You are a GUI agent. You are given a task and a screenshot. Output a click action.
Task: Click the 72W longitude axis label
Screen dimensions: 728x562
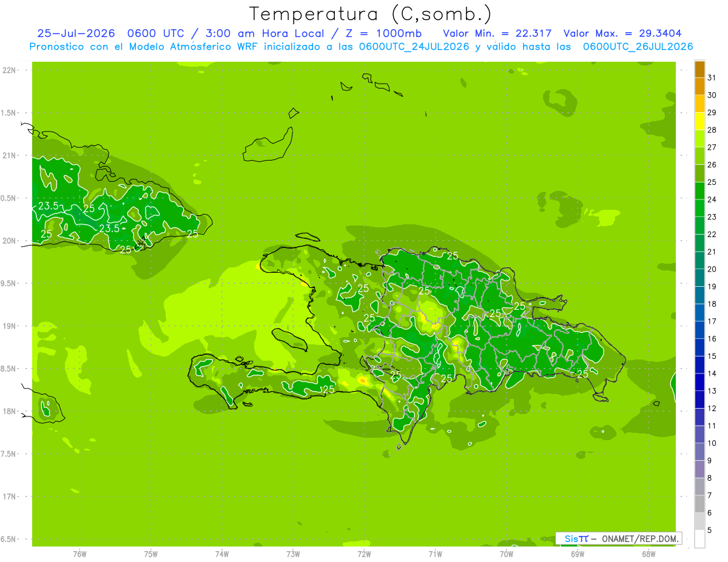coord(364,554)
